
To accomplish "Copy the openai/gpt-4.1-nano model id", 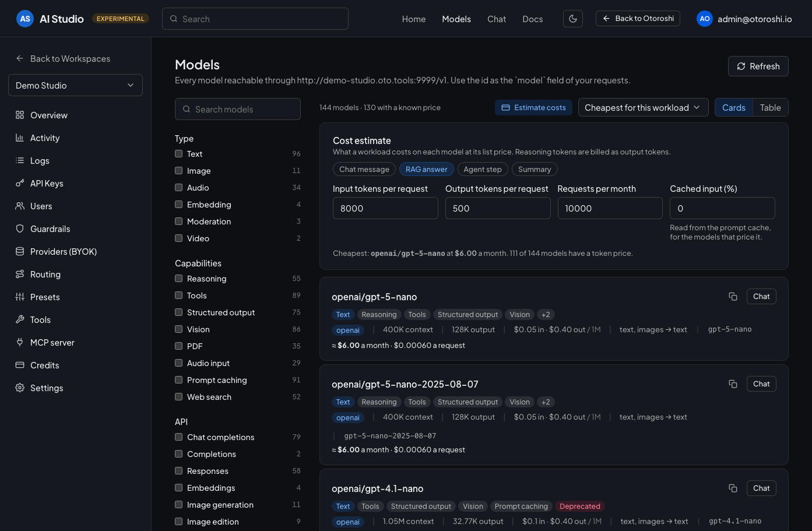I will [733, 488].
